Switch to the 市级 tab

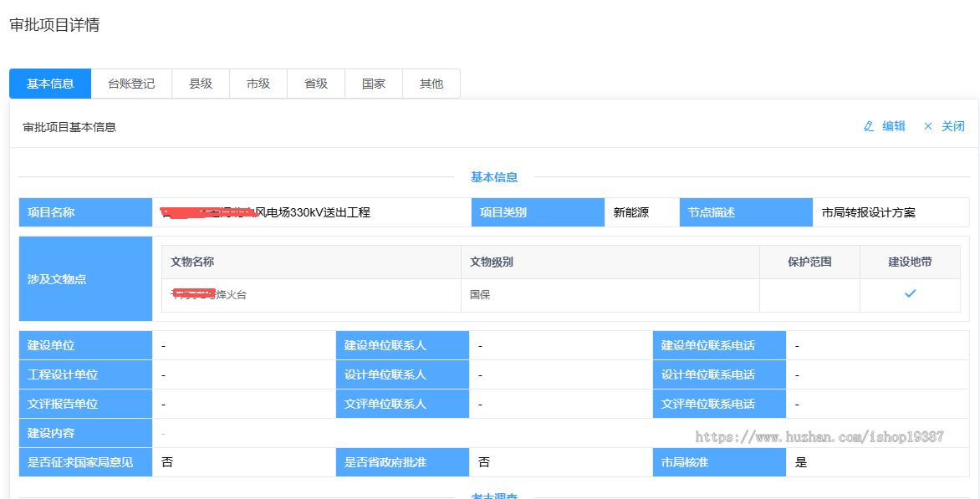[258, 84]
